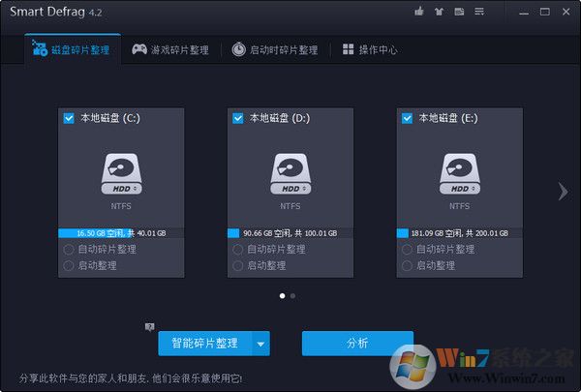Click the C: drive HDD icon

121,174
